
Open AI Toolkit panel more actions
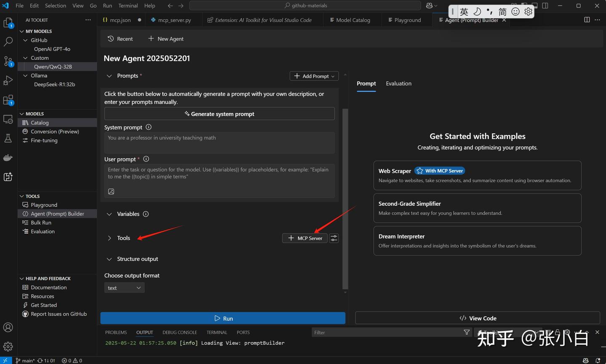click(x=88, y=20)
